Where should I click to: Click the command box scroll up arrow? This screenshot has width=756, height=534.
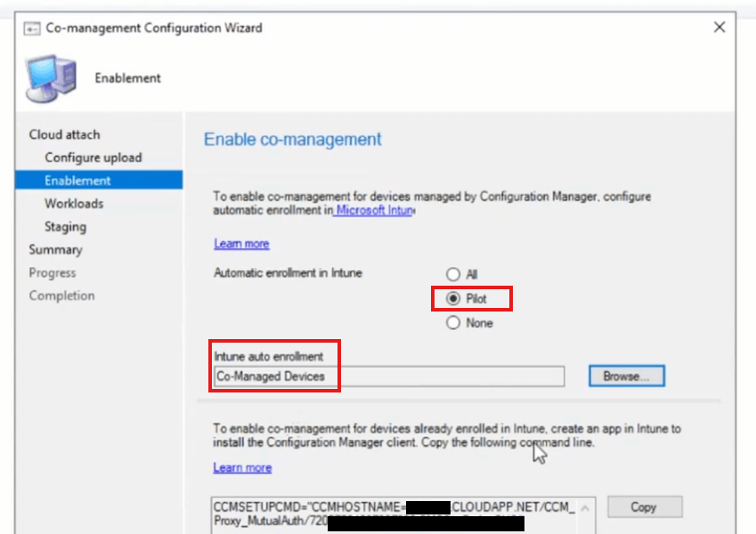[x=585, y=508]
